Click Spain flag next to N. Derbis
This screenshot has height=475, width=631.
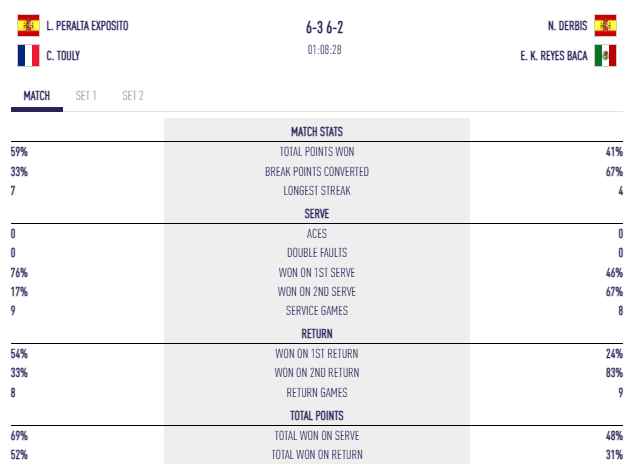coord(605,25)
